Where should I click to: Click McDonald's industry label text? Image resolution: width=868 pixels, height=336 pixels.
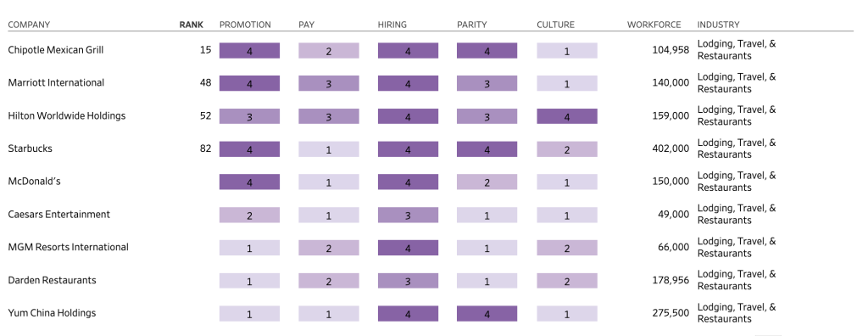point(737,182)
